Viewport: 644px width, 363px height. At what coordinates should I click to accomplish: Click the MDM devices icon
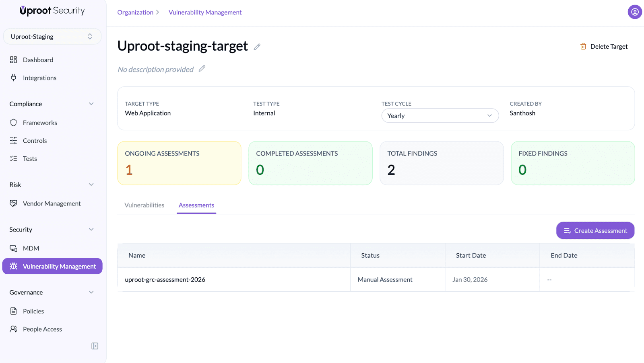pyautogui.click(x=13, y=248)
